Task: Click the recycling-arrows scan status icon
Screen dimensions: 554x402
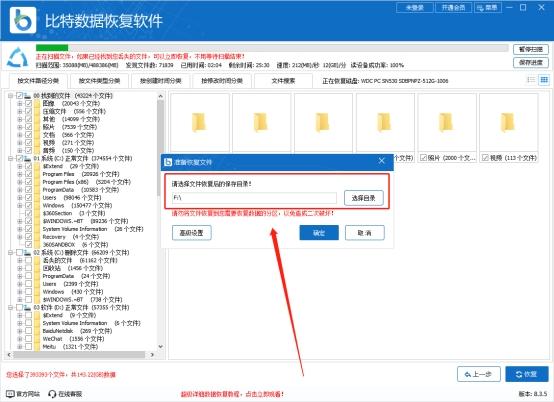Action: point(18,58)
